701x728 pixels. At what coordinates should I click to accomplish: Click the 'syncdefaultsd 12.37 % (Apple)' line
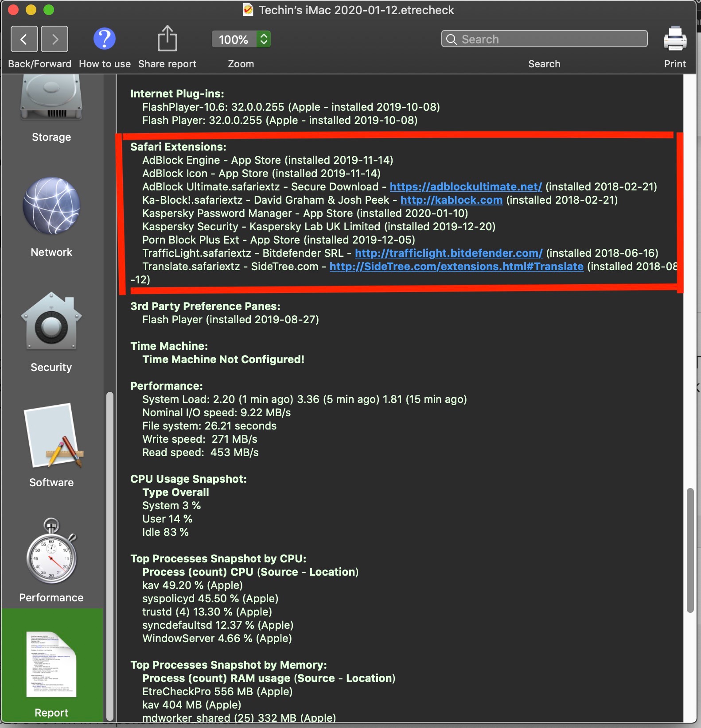pos(218,625)
